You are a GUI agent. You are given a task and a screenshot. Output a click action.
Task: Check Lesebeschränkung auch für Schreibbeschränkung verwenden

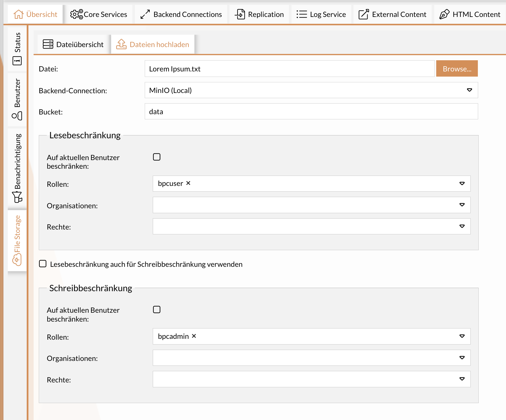coord(43,264)
